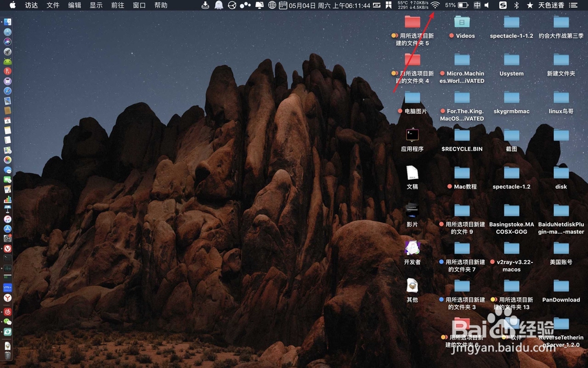Open Vivaldi browser from the Dock

click(8, 248)
